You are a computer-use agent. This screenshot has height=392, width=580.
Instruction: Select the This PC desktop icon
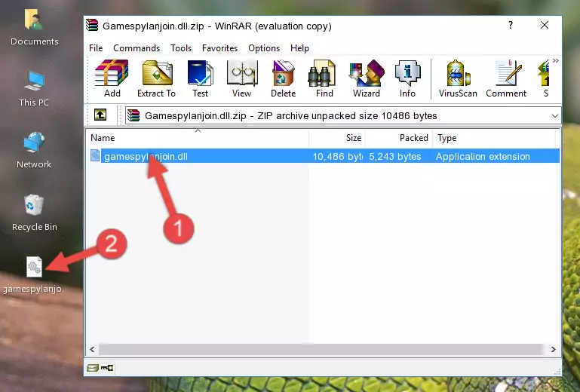tap(34, 89)
